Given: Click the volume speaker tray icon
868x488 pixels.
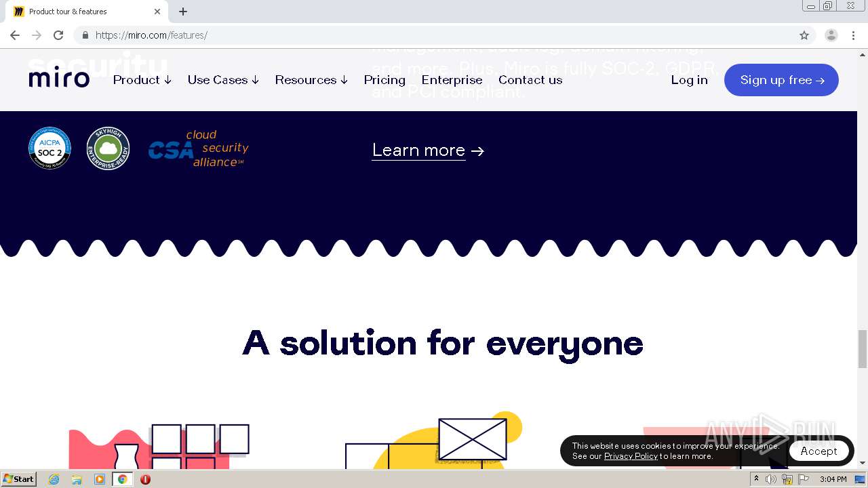Looking at the screenshot, I should (x=771, y=479).
